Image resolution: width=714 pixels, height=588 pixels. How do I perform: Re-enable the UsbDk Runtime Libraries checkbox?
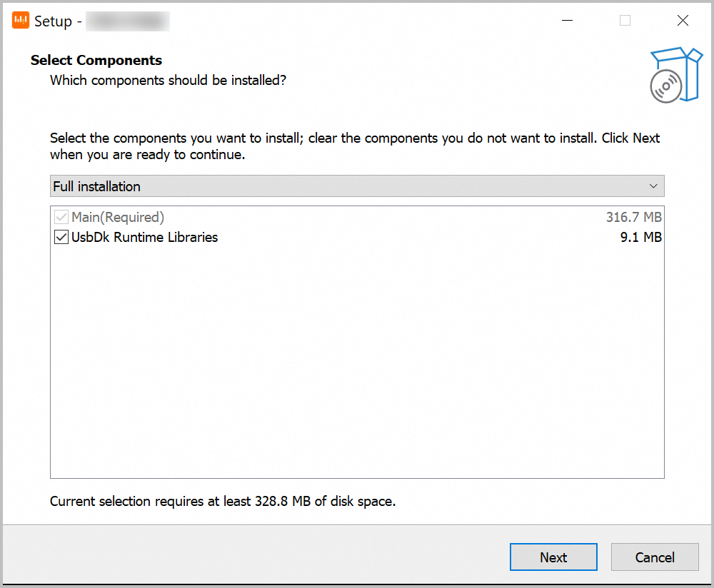(61, 237)
